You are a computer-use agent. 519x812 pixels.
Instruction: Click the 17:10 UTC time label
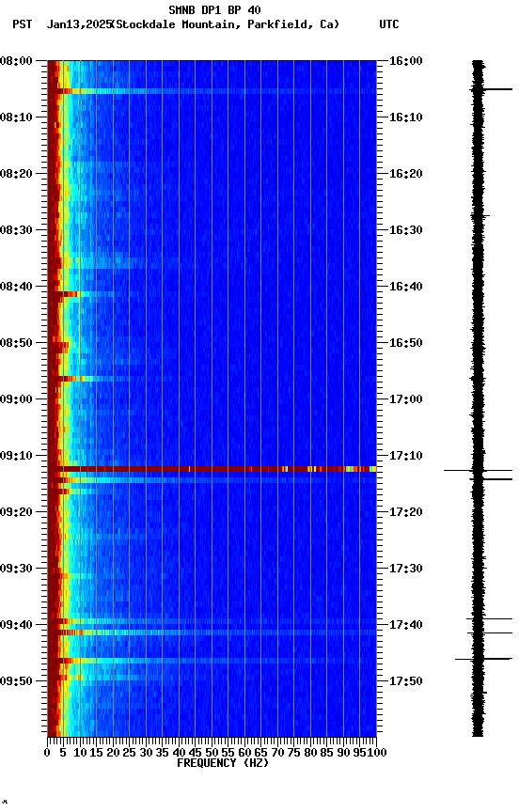[405, 456]
